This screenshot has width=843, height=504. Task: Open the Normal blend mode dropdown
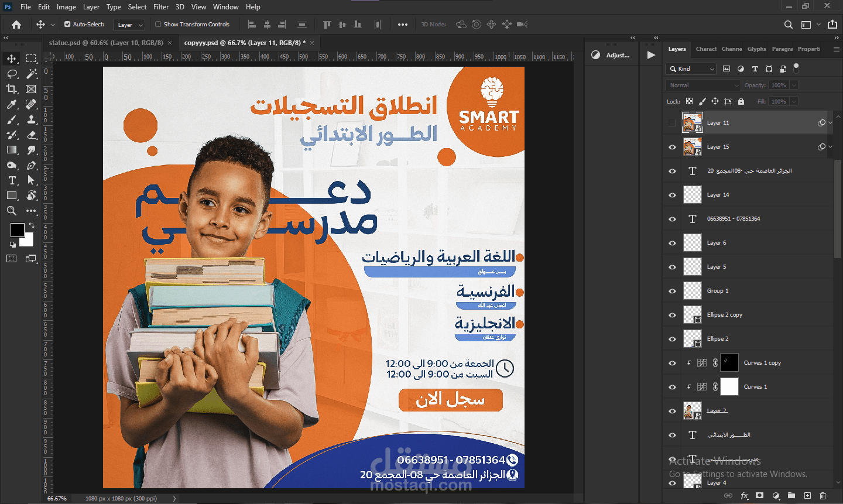click(x=704, y=85)
